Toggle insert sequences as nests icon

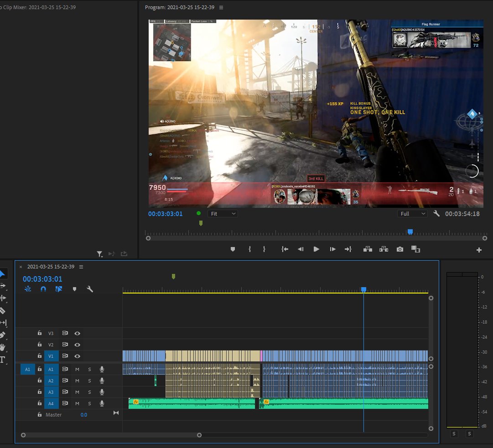coord(28,289)
